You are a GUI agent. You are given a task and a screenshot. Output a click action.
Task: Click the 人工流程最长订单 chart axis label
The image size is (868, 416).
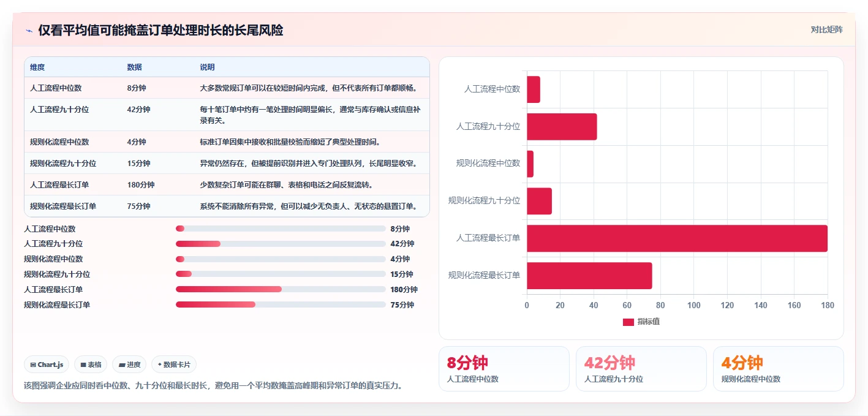[x=488, y=238]
